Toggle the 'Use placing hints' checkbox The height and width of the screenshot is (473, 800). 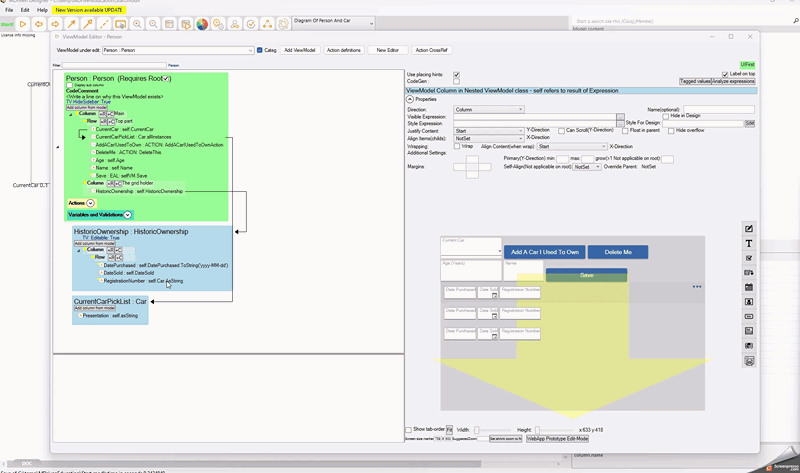[x=457, y=75]
